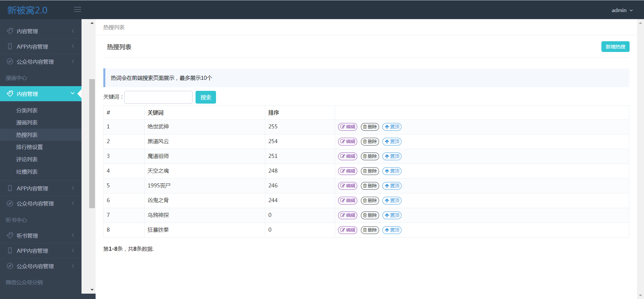
Task: Delete the 凶鬼之骨 row
Action: [370, 200]
